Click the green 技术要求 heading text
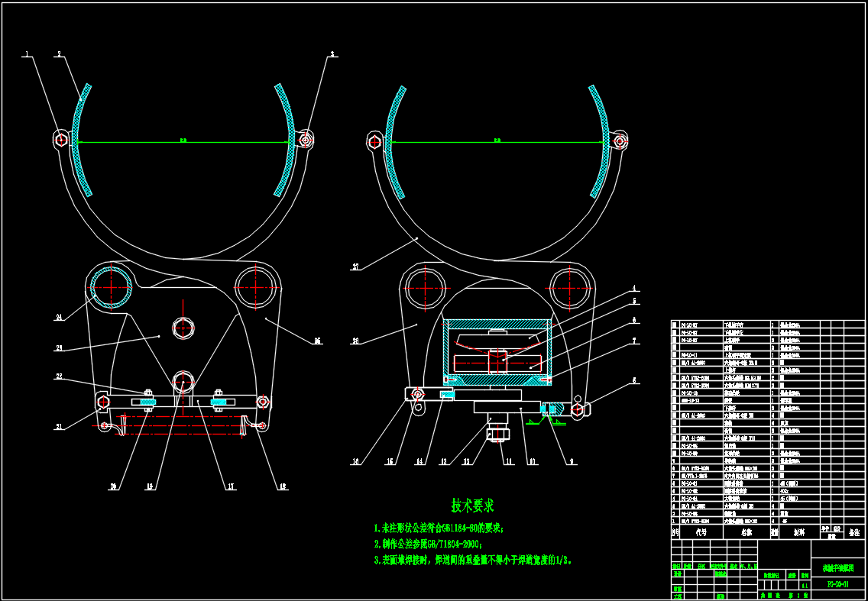Image resolution: width=868 pixels, height=601 pixels. (472, 506)
